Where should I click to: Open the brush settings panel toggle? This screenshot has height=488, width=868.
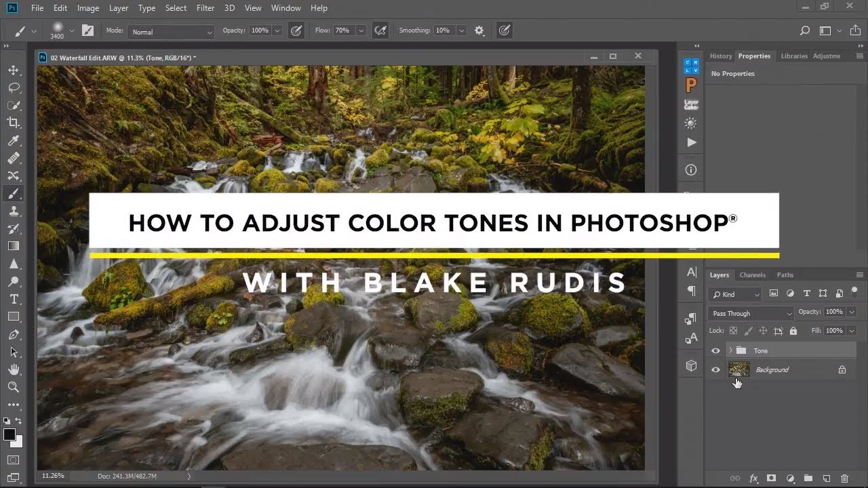point(87,30)
